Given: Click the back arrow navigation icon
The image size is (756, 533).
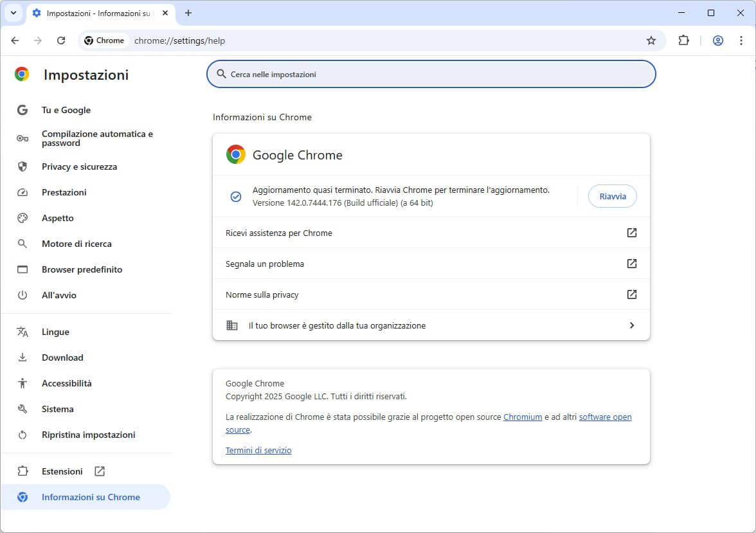Looking at the screenshot, I should 15,41.
